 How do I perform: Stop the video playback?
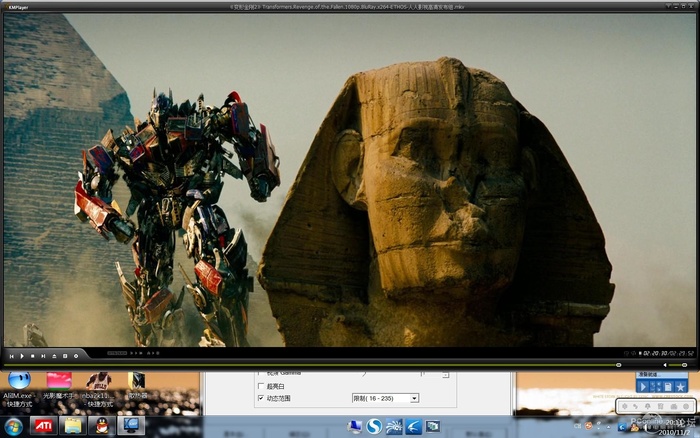(33, 355)
